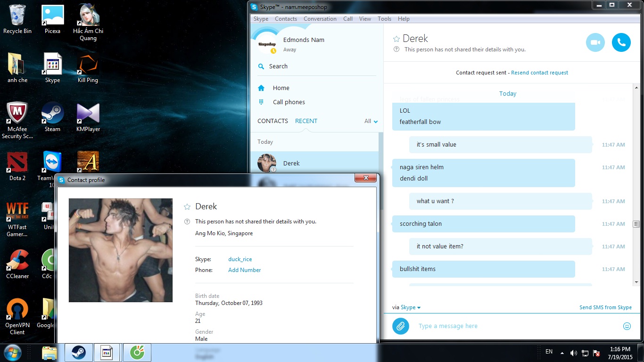Click 'Ang Mo Kio, Singapore' location text

[x=224, y=233]
